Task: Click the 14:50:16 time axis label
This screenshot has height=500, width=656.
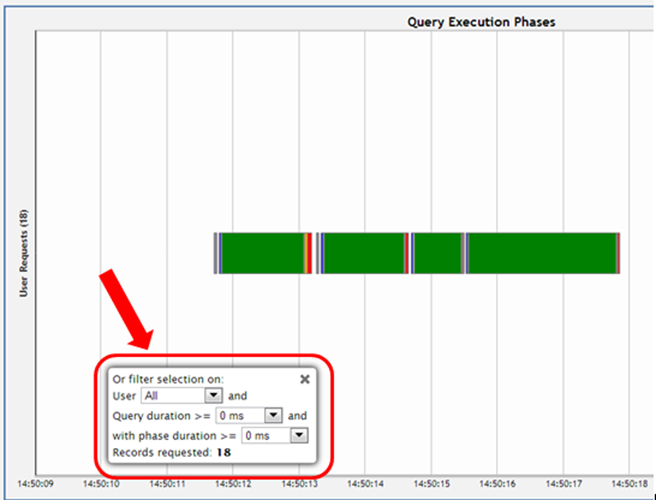Action: 496,483
